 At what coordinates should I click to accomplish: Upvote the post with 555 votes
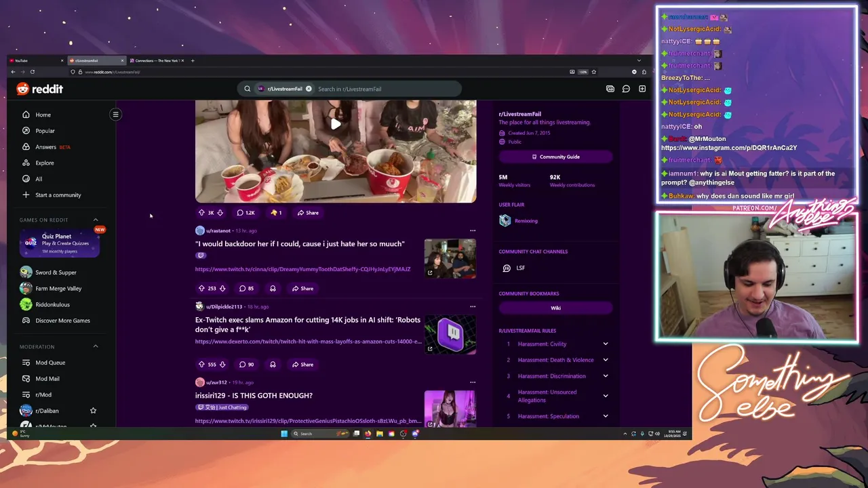[201, 365]
